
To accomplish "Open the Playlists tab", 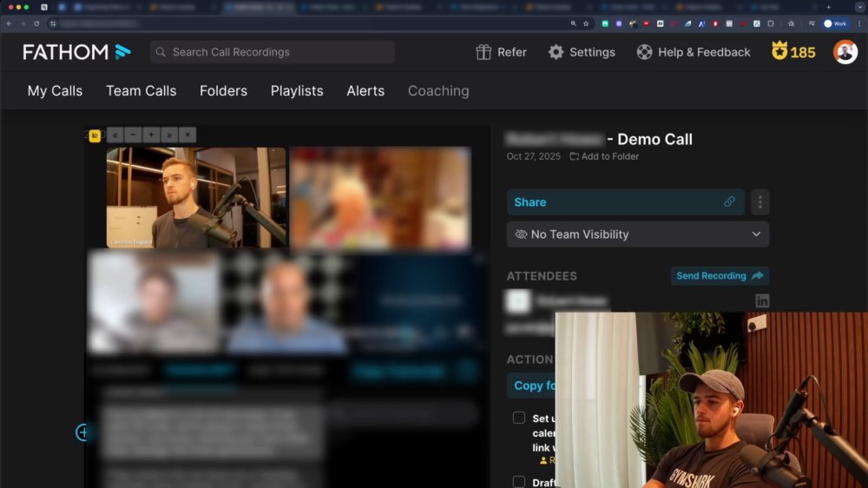I will click(297, 91).
